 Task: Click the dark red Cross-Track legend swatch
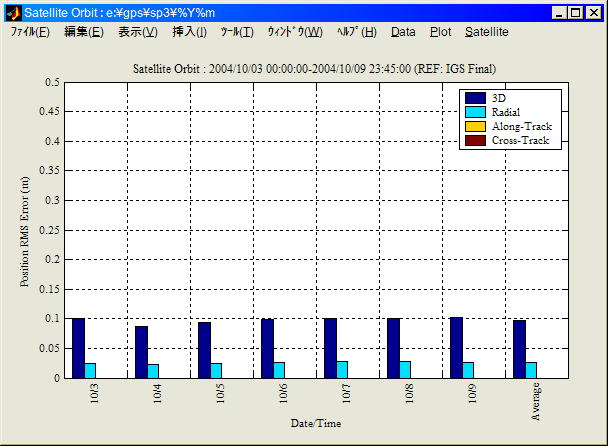pos(475,140)
